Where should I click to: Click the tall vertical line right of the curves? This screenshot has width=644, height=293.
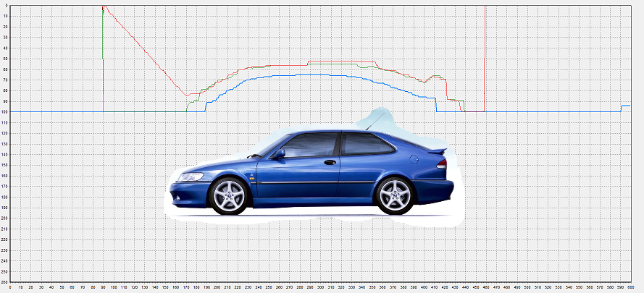coord(485,43)
